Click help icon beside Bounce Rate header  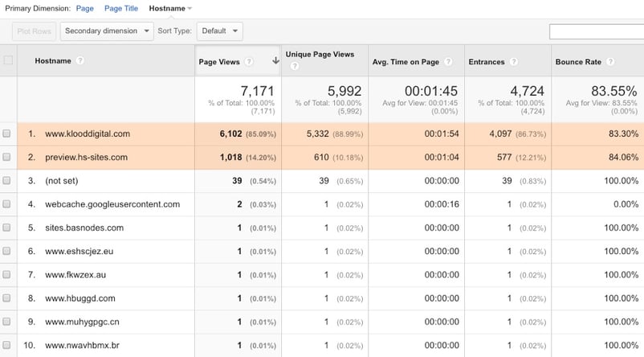coord(609,61)
